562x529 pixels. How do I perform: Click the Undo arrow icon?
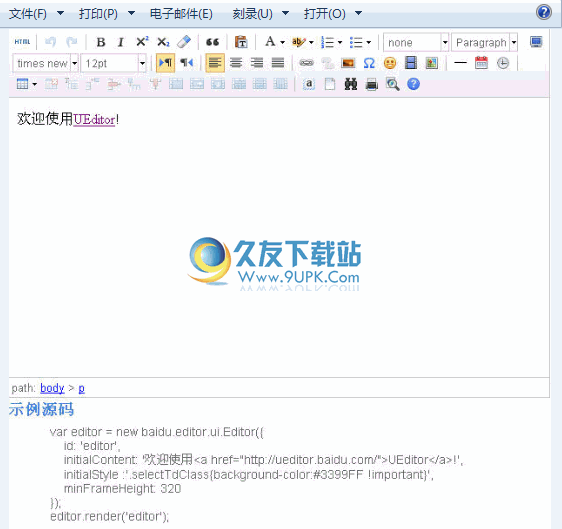(50, 42)
